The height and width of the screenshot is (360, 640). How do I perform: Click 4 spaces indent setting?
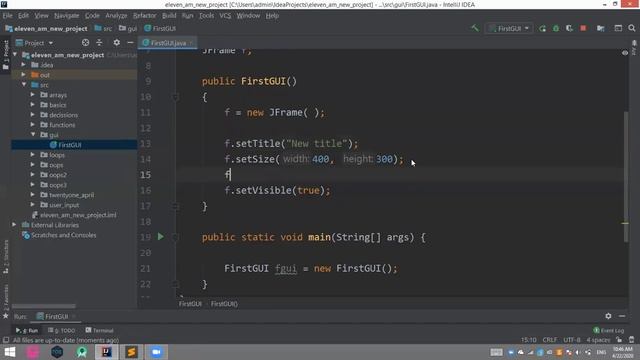[598, 340]
